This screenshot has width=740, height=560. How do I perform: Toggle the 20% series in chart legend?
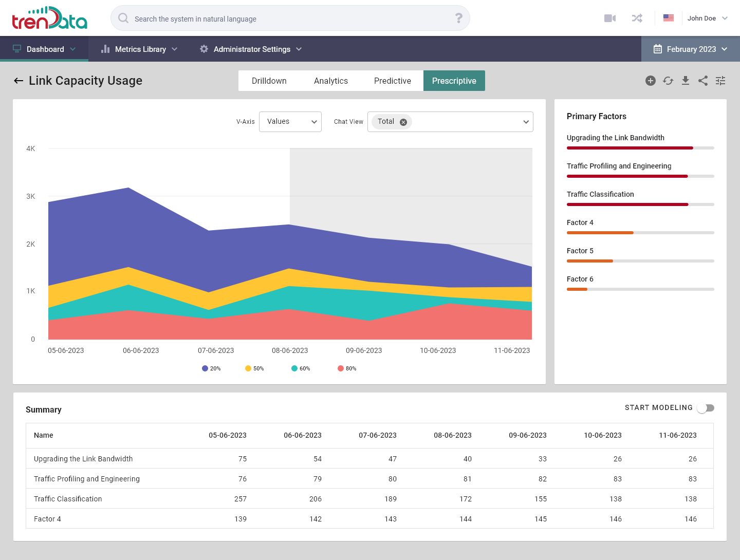coord(211,368)
